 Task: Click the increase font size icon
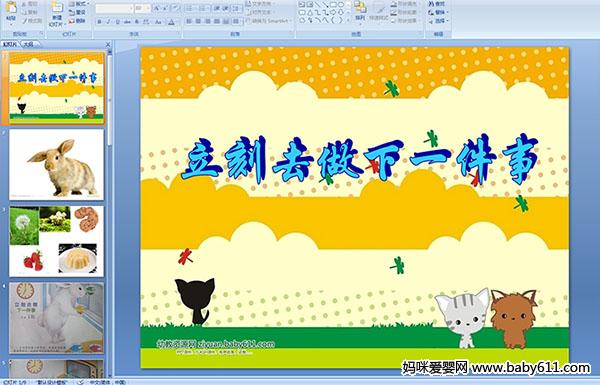click(157, 8)
